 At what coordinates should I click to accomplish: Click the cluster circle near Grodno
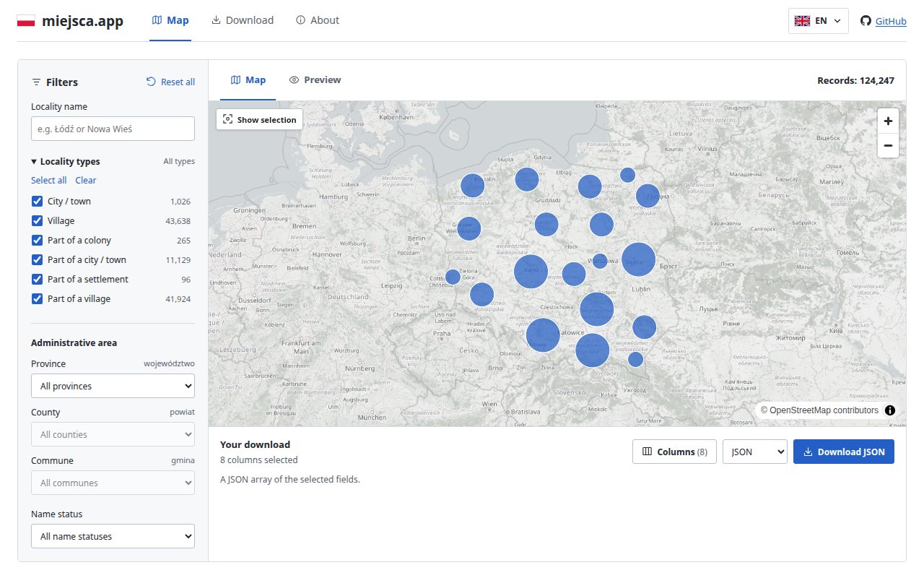coord(648,195)
